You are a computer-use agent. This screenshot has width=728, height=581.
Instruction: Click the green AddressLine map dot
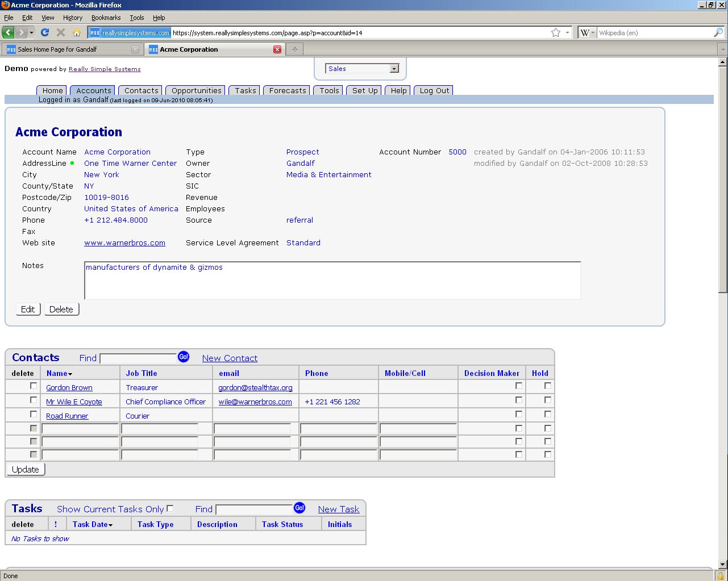point(72,163)
